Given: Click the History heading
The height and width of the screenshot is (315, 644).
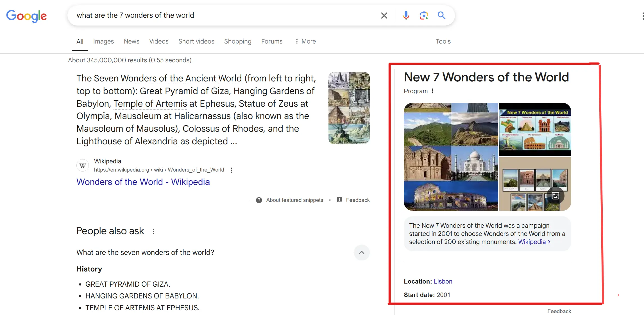Looking at the screenshot, I should click(x=89, y=269).
